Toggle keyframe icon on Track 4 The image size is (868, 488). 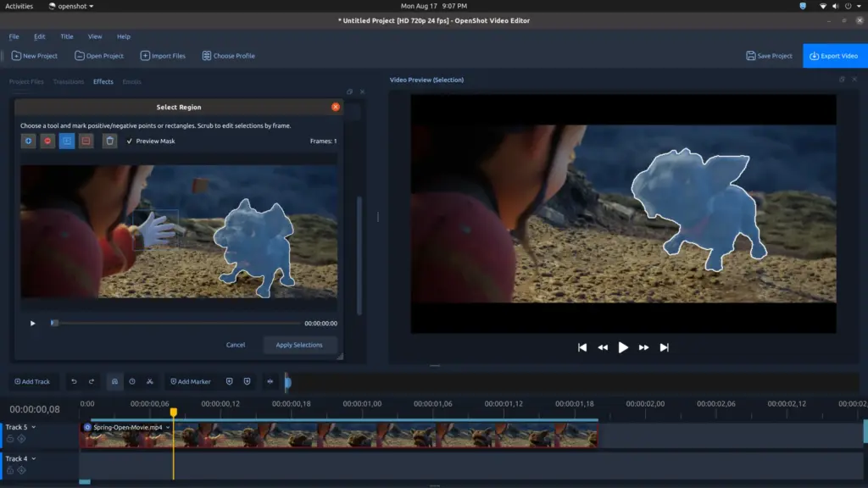click(21, 470)
